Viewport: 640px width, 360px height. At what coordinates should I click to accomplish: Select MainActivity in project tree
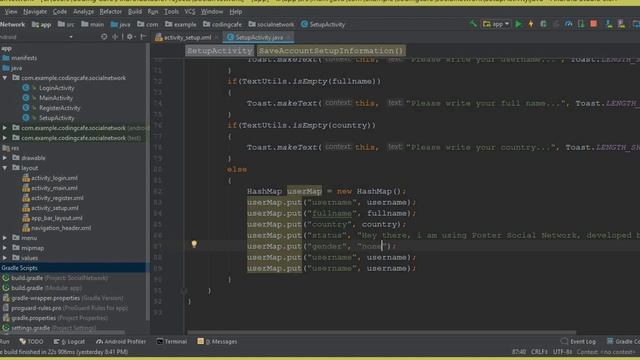click(56, 98)
